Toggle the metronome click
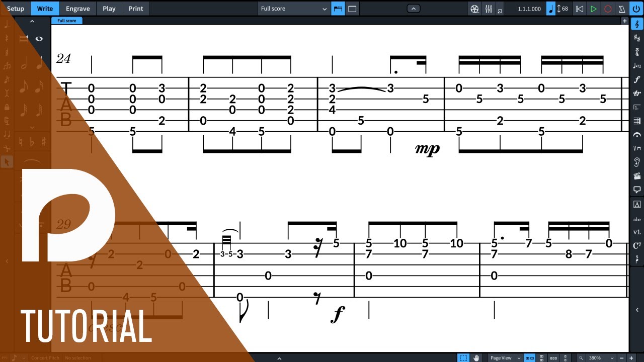 (x=622, y=9)
